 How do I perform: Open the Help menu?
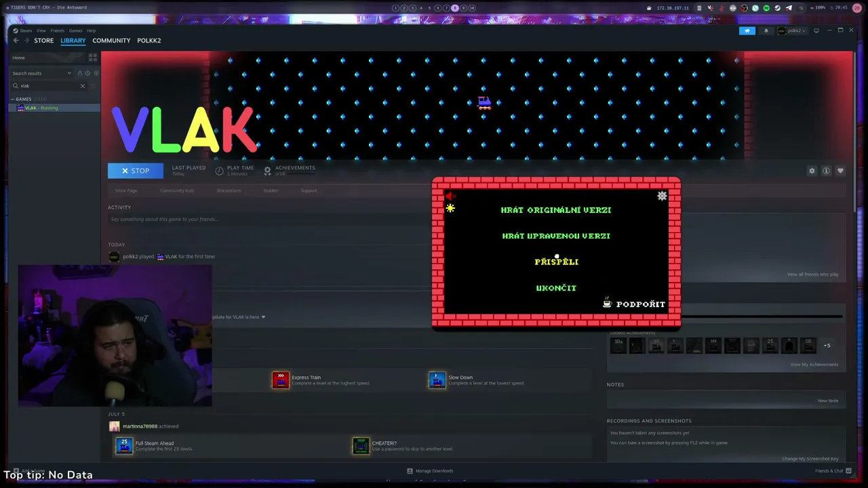91,30
